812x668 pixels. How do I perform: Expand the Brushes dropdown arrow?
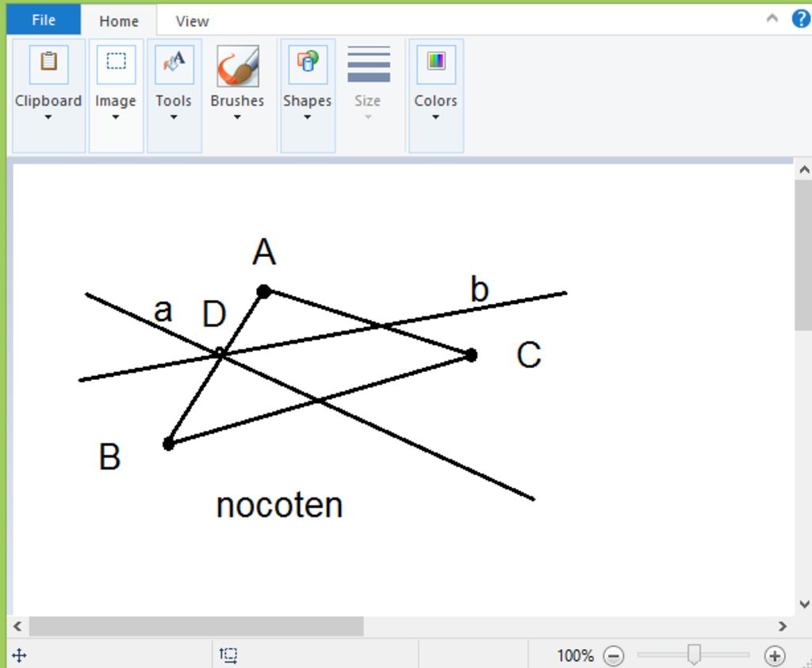pyautogui.click(x=237, y=117)
